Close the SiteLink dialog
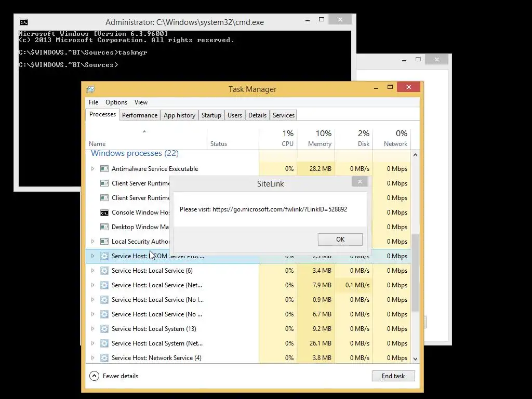532x399 pixels. [x=360, y=182]
